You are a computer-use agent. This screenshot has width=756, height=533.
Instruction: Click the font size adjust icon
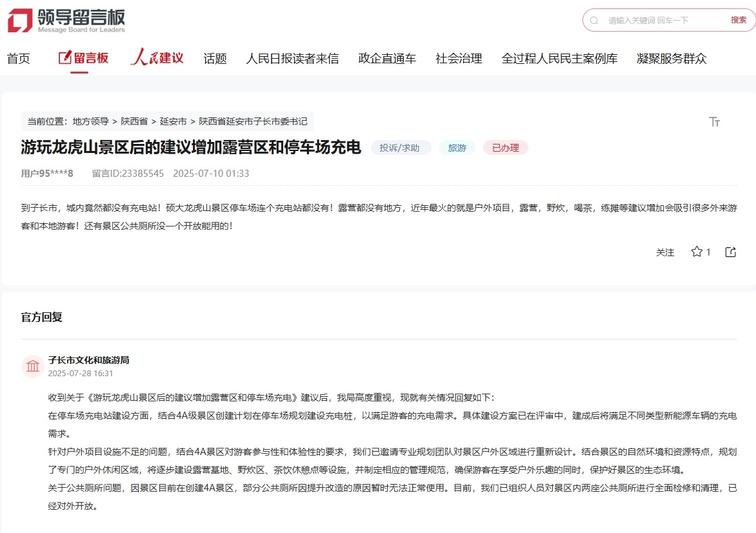714,122
